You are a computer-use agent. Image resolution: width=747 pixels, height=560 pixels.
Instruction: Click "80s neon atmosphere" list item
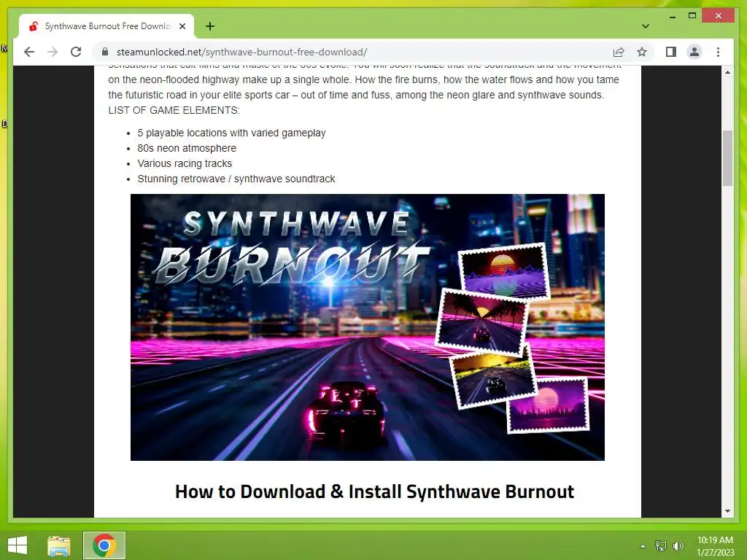pos(187,148)
